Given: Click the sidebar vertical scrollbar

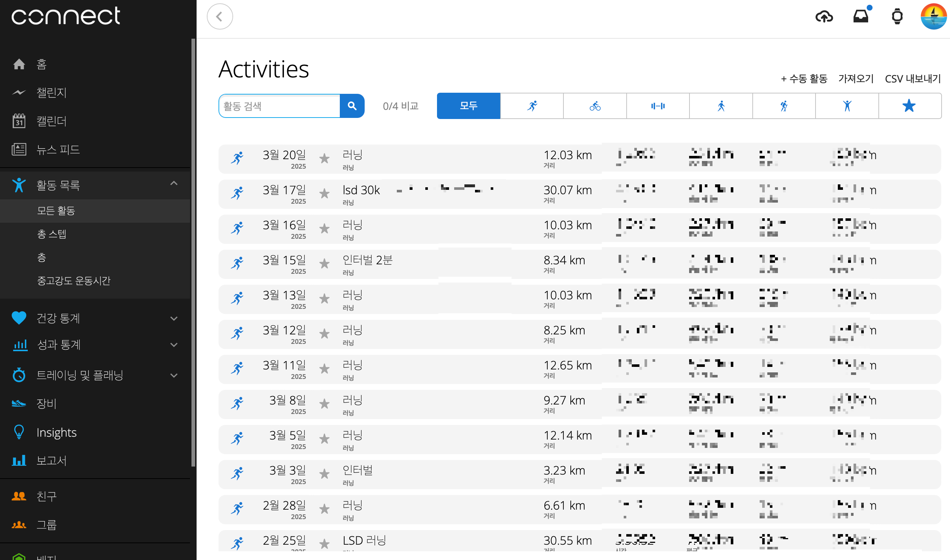Looking at the screenshot, I should (193, 252).
